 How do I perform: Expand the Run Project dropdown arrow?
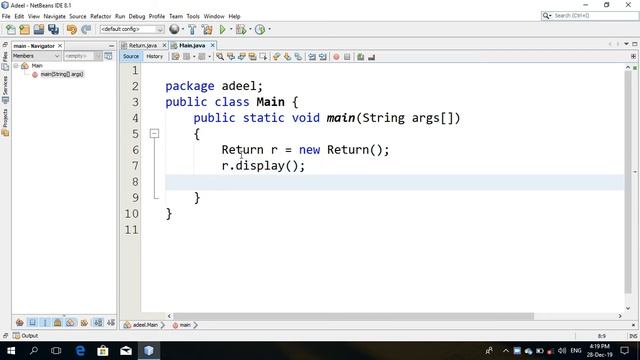coord(231,29)
